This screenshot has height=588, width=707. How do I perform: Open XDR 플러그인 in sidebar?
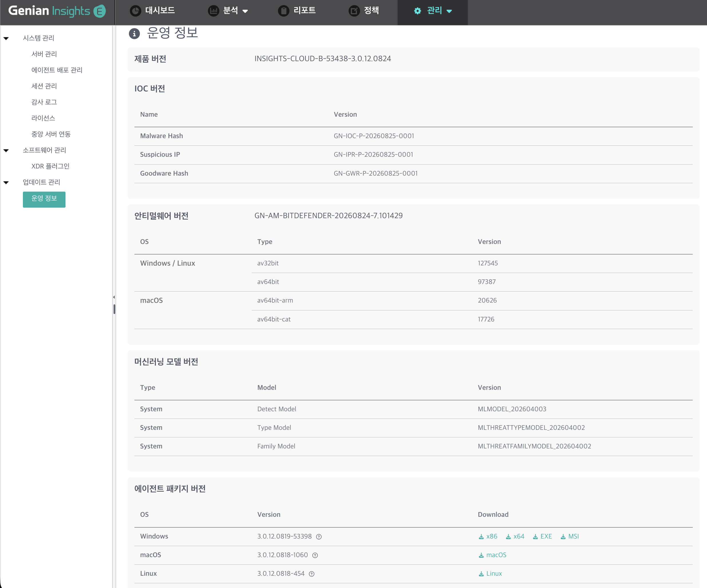pos(51,166)
